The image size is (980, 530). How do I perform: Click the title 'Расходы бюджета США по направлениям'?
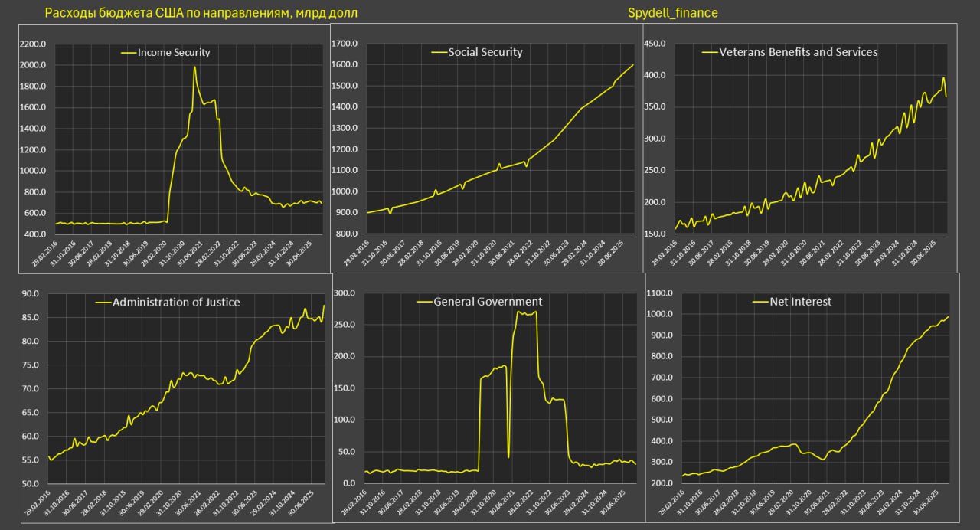pyautogui.click(x=201, y=13)
